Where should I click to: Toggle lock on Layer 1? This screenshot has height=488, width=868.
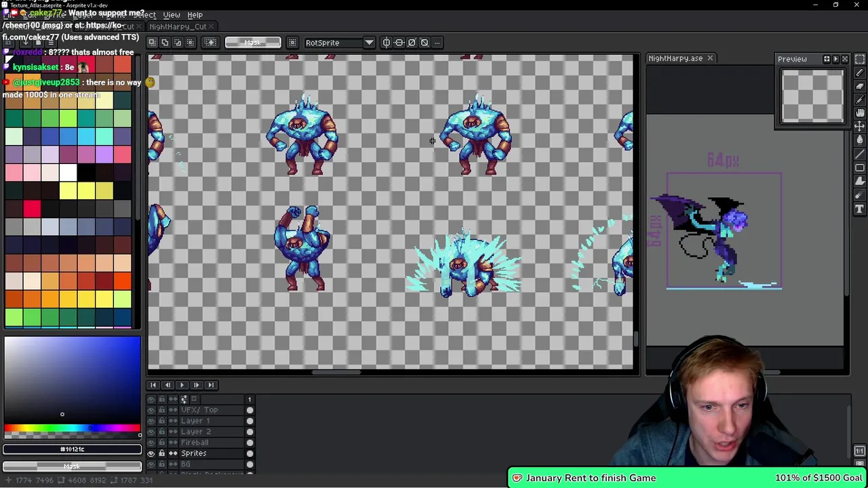click(161, 421)
